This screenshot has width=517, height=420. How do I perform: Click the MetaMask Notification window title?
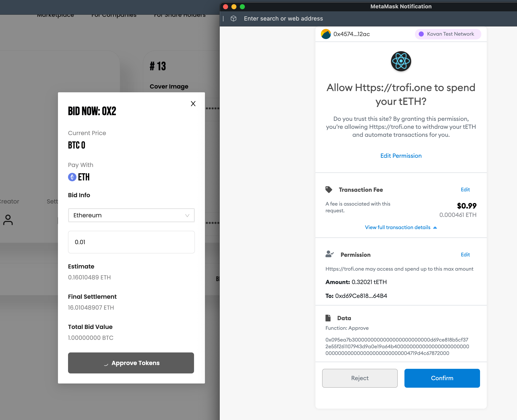point(401,7)
